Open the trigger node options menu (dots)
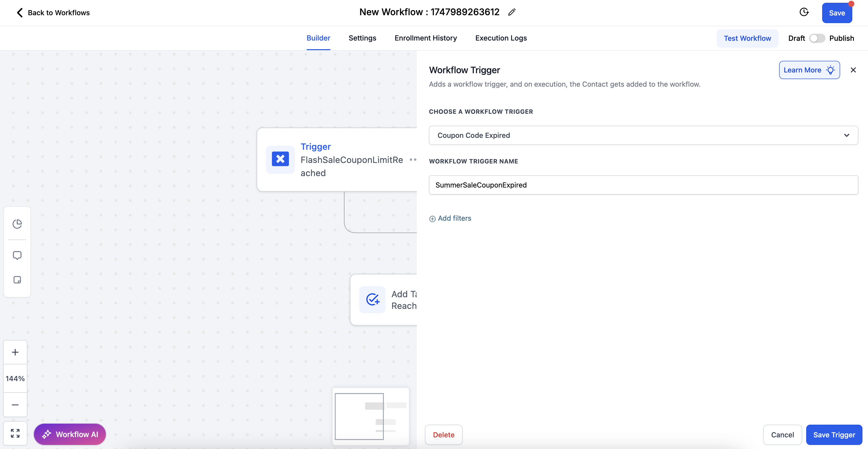The width and height of the screenshot is (868, 449). (413, 160)
